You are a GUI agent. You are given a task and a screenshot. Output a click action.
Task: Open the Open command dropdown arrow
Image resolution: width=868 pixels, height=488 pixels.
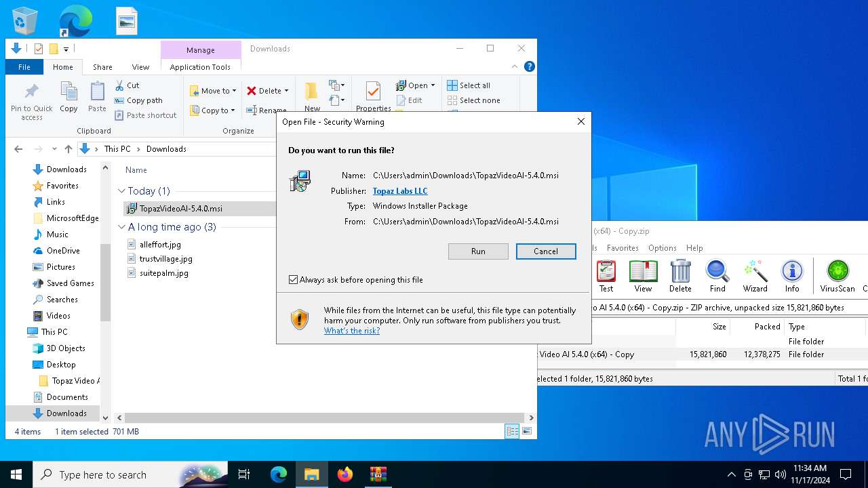pyautogui.click(x=433, y=85)
